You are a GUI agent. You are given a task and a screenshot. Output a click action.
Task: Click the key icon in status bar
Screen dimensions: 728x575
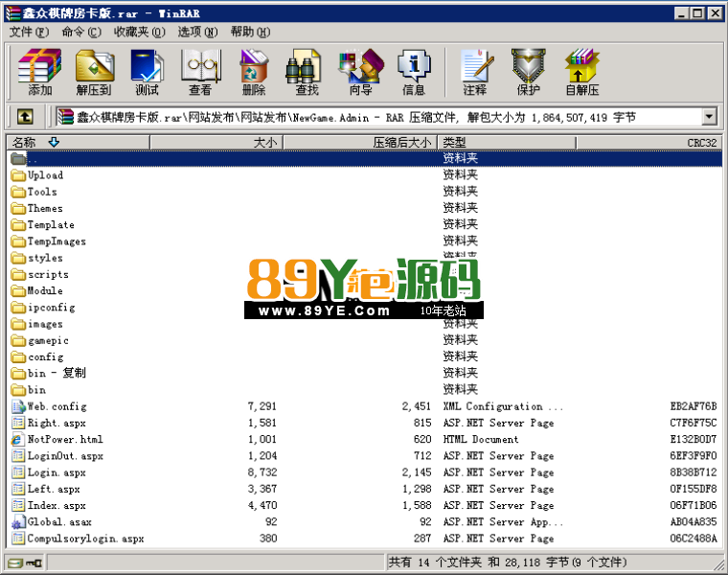click(34, 563)
